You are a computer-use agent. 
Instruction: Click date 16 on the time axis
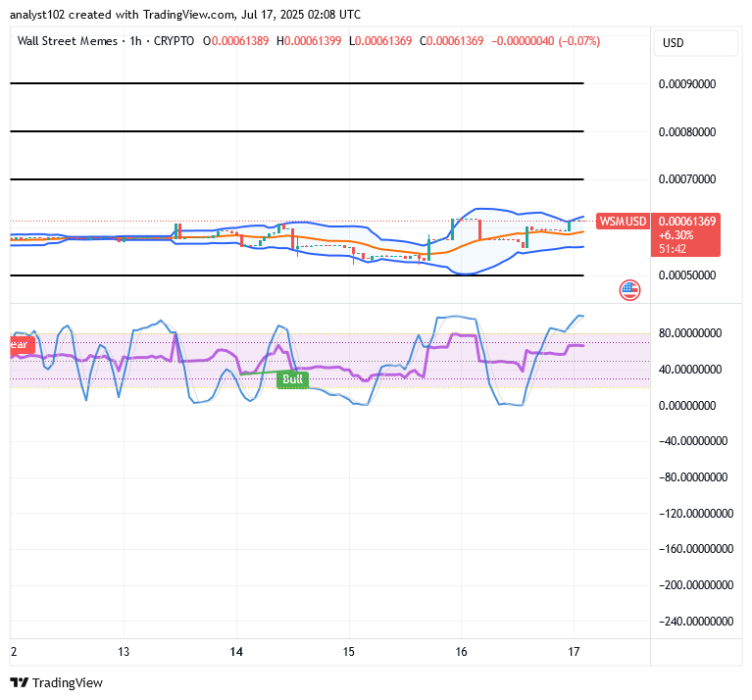(x=461, y=652)
